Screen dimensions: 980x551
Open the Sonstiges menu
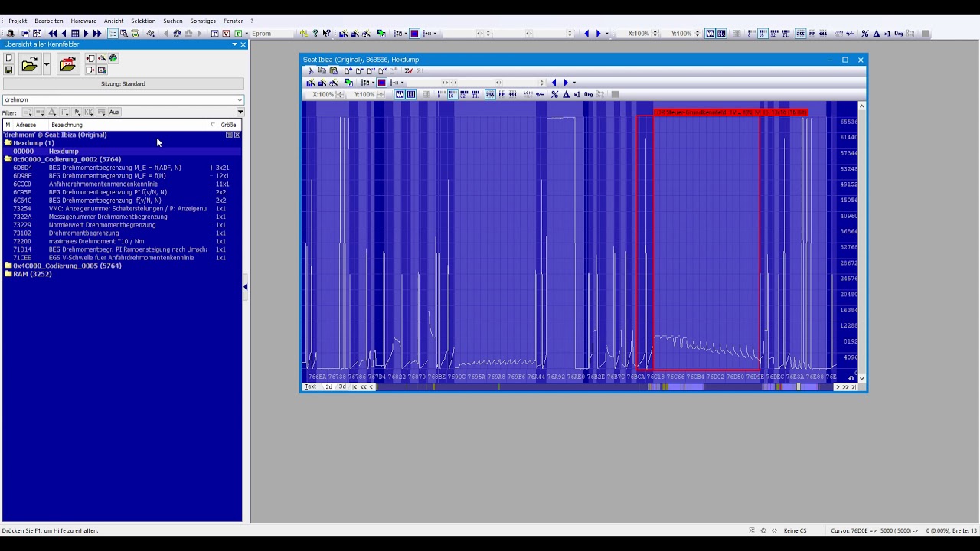coord(203,21)
